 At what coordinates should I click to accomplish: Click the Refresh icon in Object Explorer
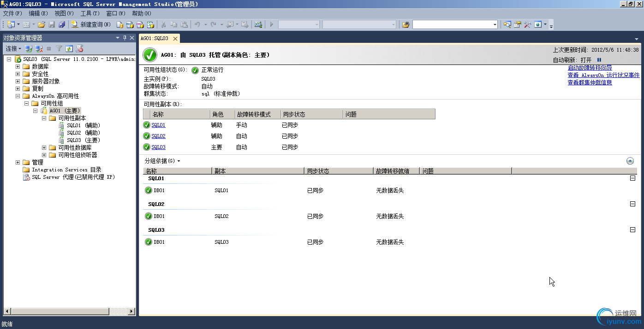point(69,48)
